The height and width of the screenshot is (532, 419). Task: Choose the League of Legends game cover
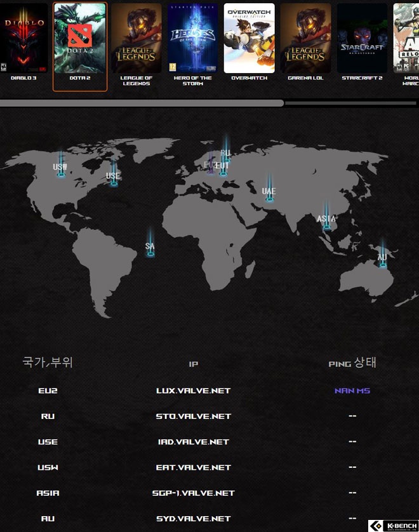[x=136, y=38]
